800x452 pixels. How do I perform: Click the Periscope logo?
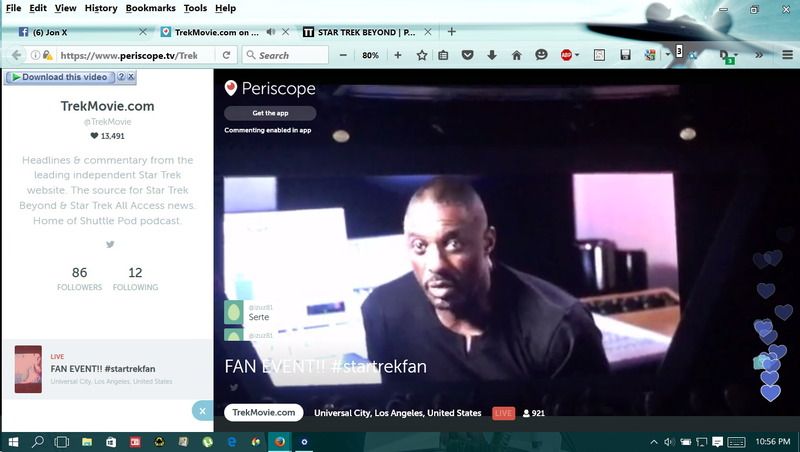point(269,88)
